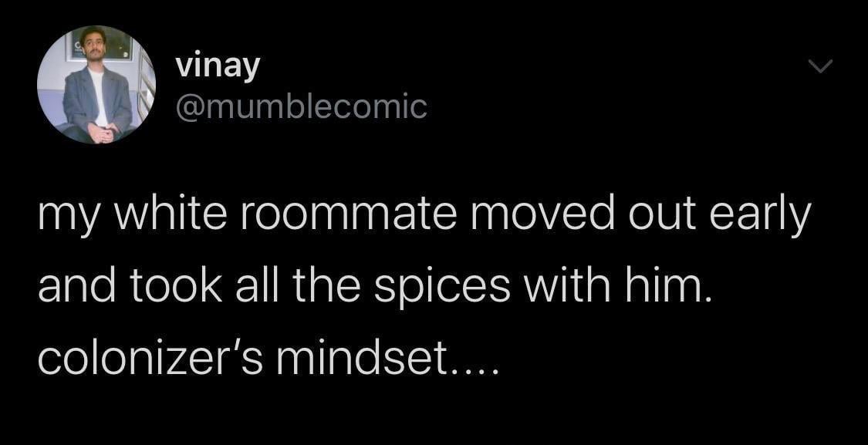Click the word "and" starting the second line
The height and width of the screenshot is (445, 868).
tap(85, 287)
